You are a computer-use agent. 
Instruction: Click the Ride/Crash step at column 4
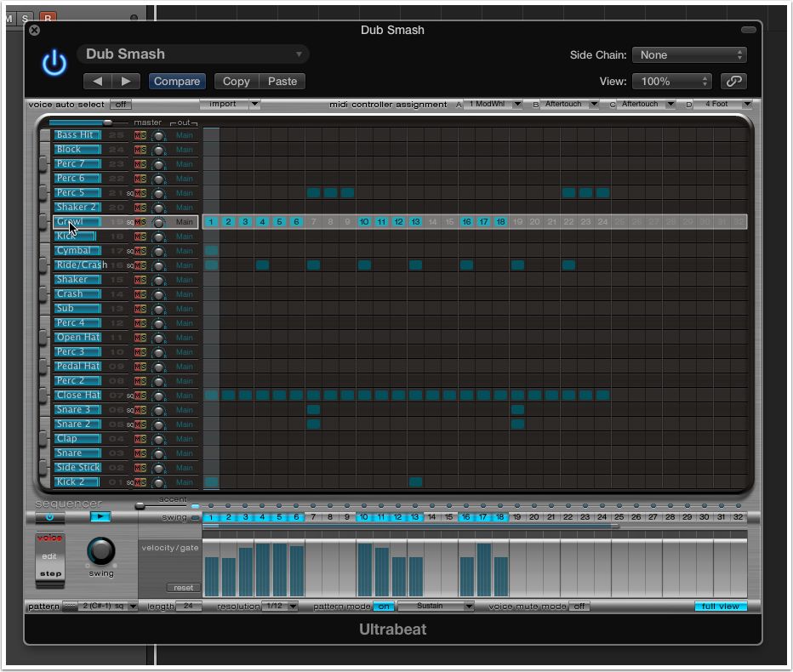(262, 265)
